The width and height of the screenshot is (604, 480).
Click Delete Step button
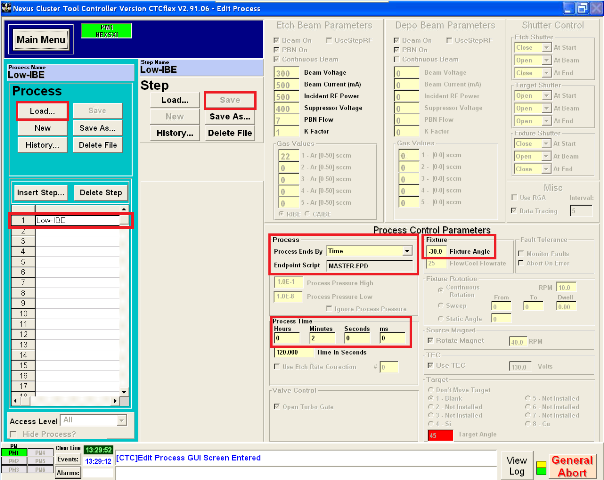tap(101, 192)
